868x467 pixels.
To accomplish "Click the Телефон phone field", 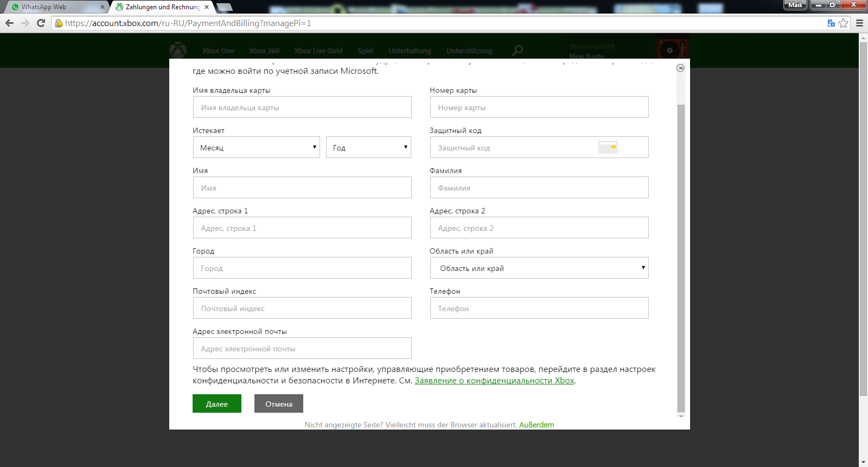I will [539, 308].
